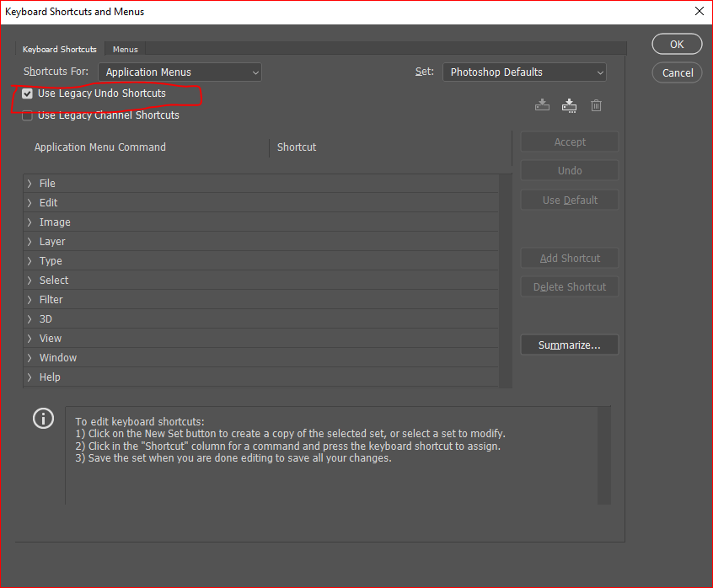
Task: Expand the View menu commands
Action: (x=29, y=339)
